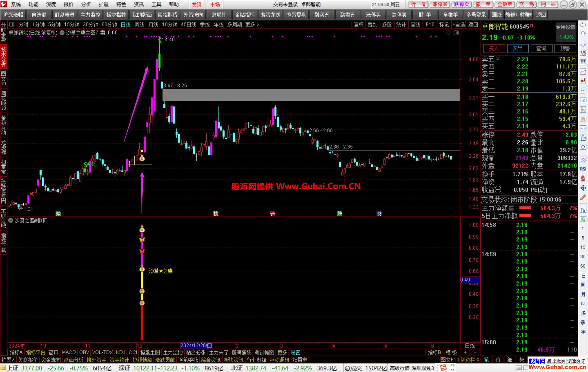The image size is (588, 372).
Task: Open 更多 indicators in bottom tab bar
Action: click(x=282, y=352)
